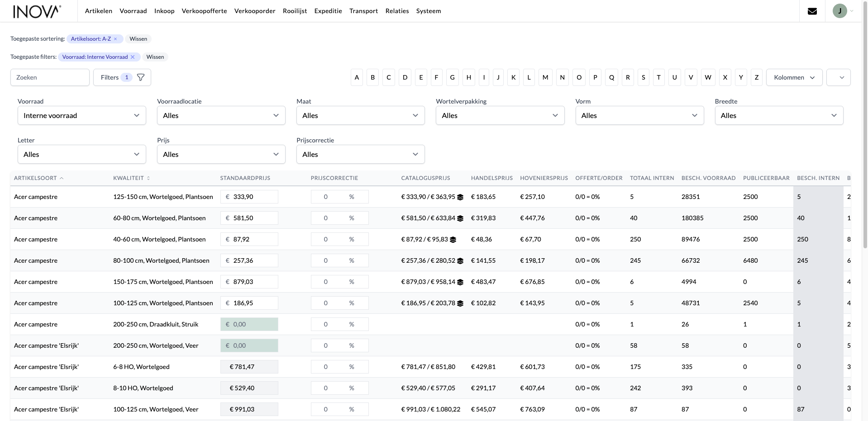
Task: Open the Vorm filter dropdown
Action: click(x=640, y=115)
